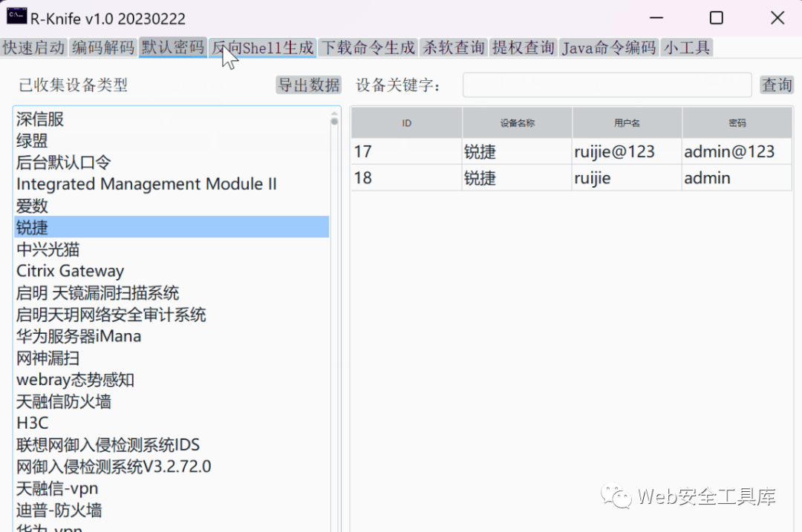Image resolution: width=802 pixels, height=532 pixels.
Task: Click the 导出数据 button
Action: coord(309,85)
